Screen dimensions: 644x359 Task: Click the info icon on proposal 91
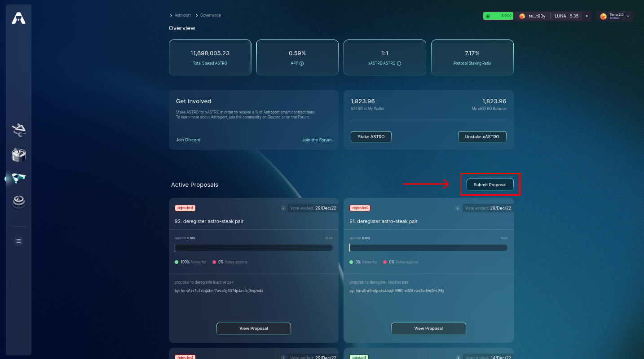[458, 208]
